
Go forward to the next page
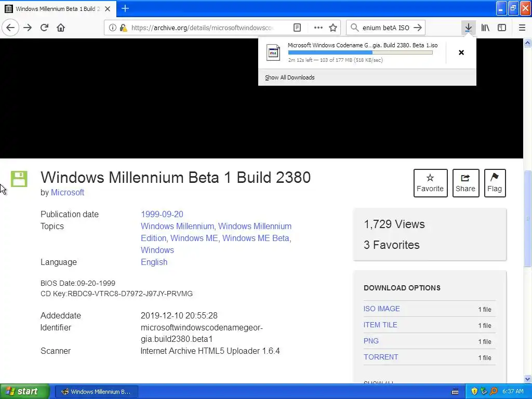tap(28, 28)
